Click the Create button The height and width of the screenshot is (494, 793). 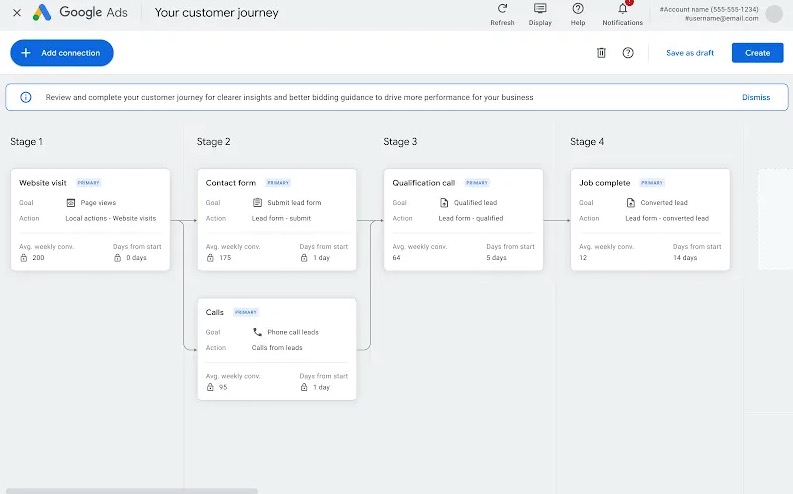point(757,53)
